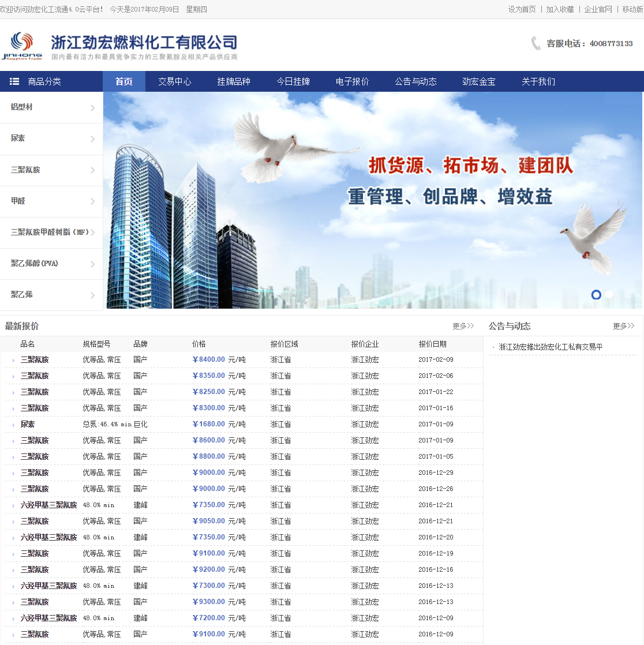Click the customer service phone icon
Viewport: 644px width, 645px height.
pyautogui.click(x=536, y=43)
